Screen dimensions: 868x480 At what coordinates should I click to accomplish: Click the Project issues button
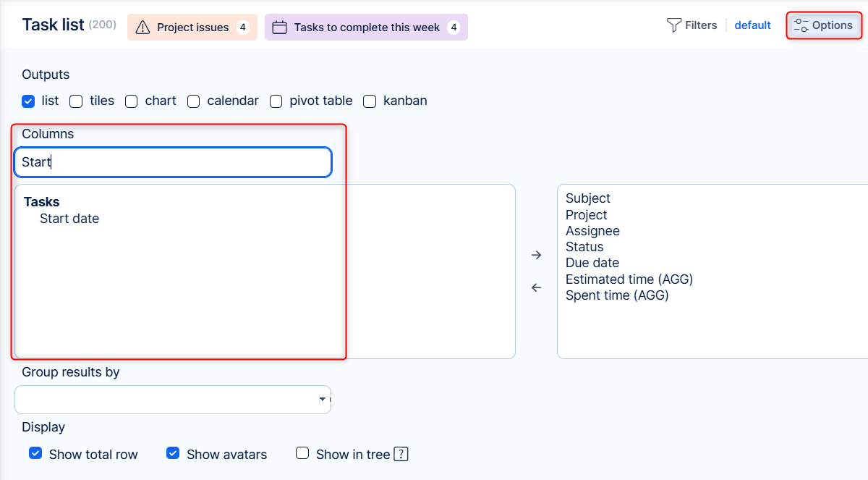[x=192, y=28]
